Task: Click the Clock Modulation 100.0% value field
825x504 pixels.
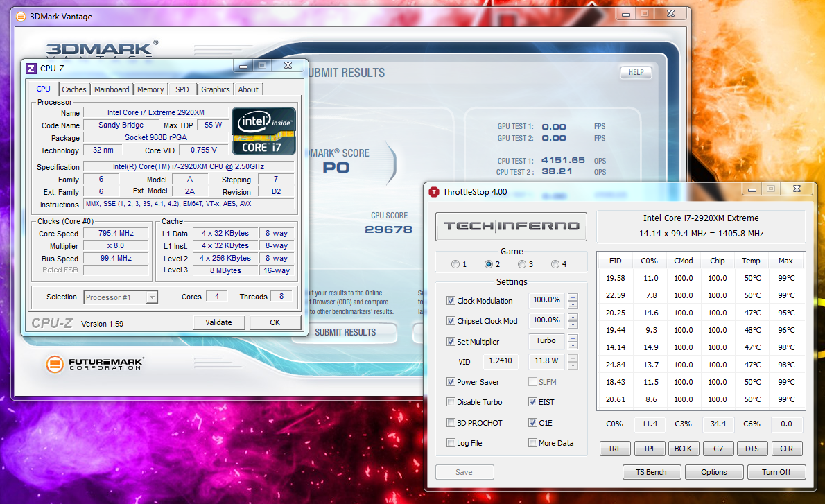Action: pyautogui.click(x=547, y=300)
